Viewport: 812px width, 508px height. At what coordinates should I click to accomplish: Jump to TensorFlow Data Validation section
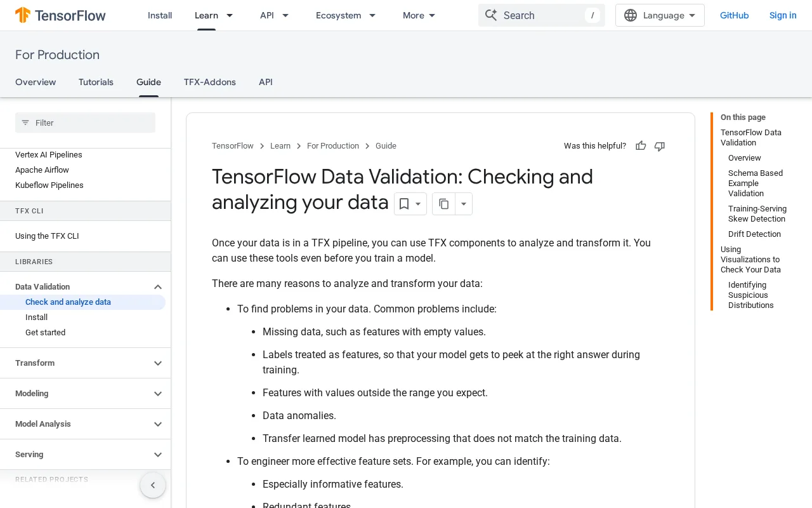pyautogui.click(x=751, y=138)
